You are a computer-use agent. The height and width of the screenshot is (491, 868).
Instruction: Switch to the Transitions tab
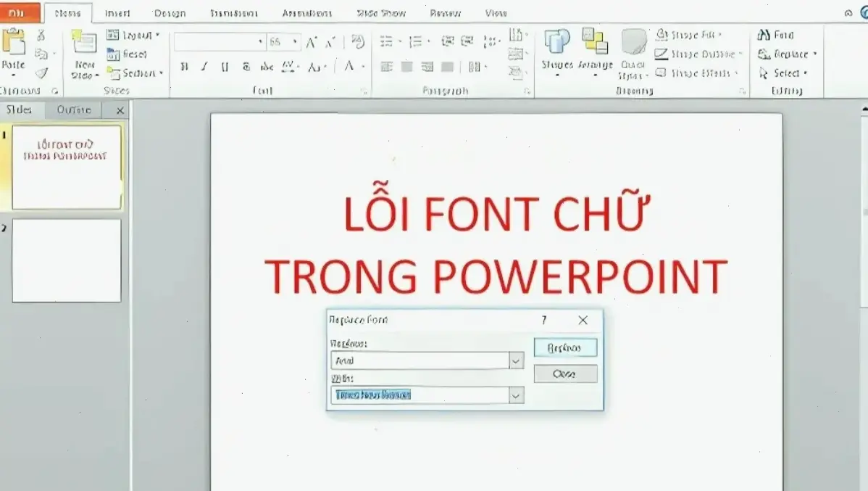(233, 13)
